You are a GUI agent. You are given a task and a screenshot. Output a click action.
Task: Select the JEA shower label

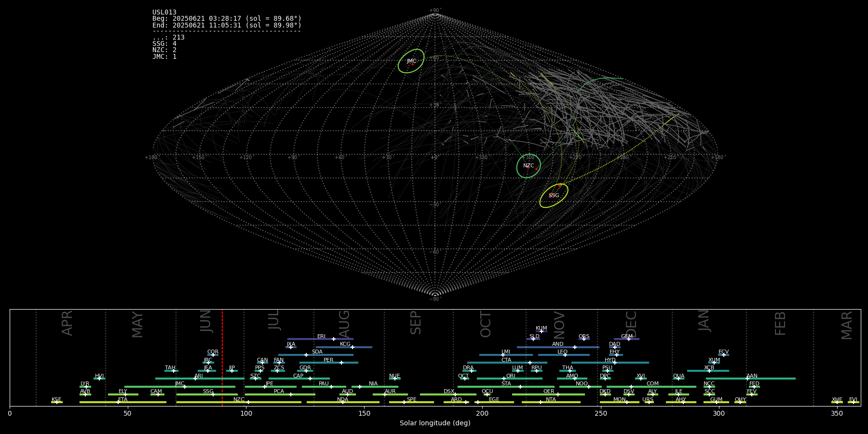pos(208,368)
